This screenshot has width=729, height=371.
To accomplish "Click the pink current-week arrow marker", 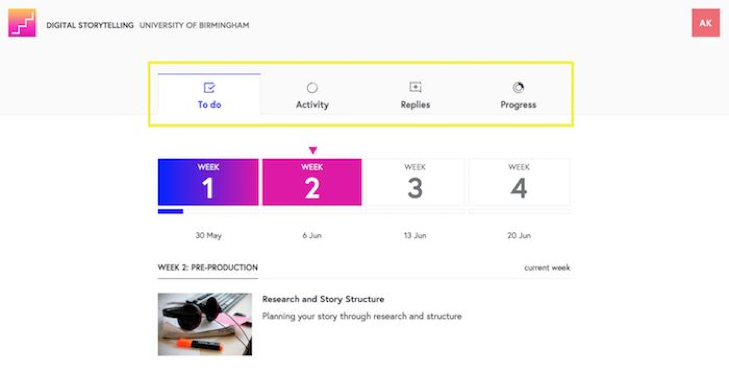I will pos(313,150).
